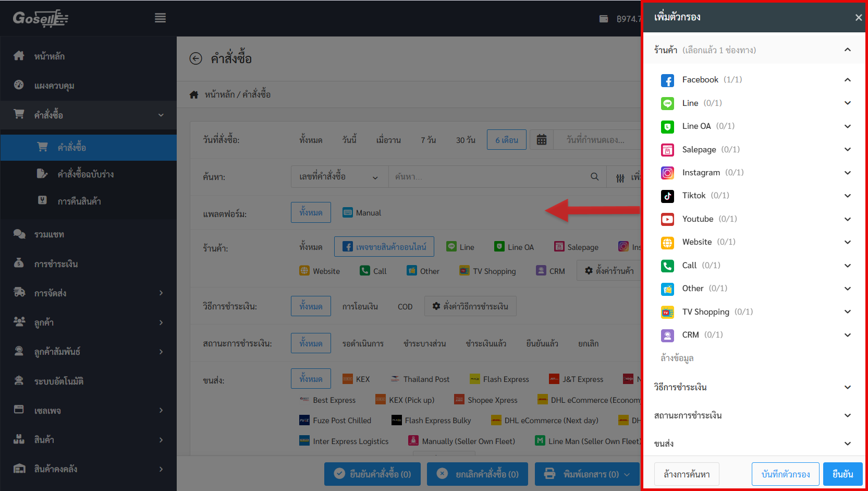Expand the Line channel group
Screen dimensions: 868x491
coord(847,103)
